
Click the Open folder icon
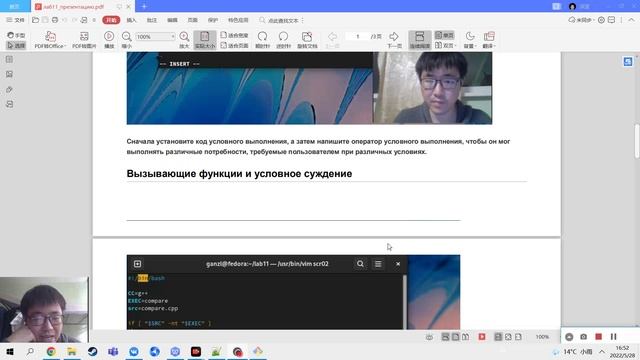(36, 20)
